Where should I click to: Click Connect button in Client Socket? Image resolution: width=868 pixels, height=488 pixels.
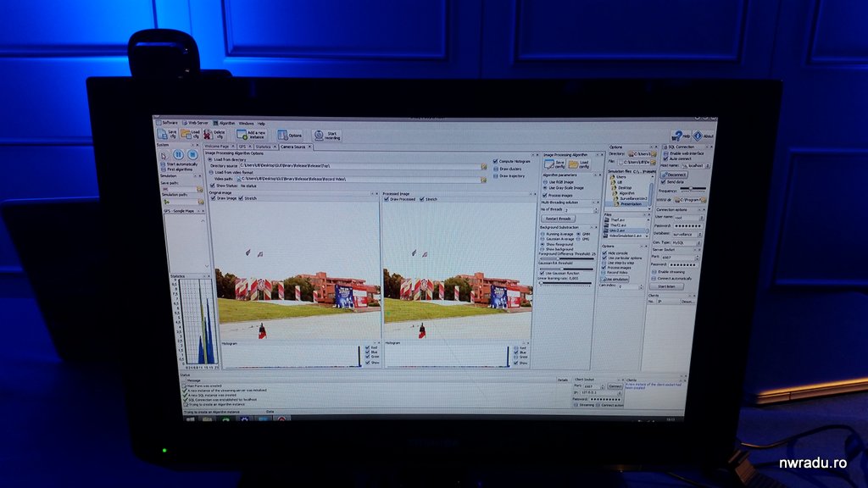[x=615, y=386]
